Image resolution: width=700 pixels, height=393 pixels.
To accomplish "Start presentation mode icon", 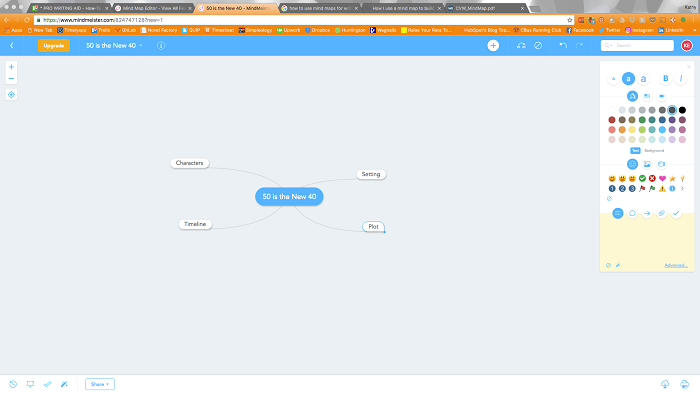I will point(30,384).
